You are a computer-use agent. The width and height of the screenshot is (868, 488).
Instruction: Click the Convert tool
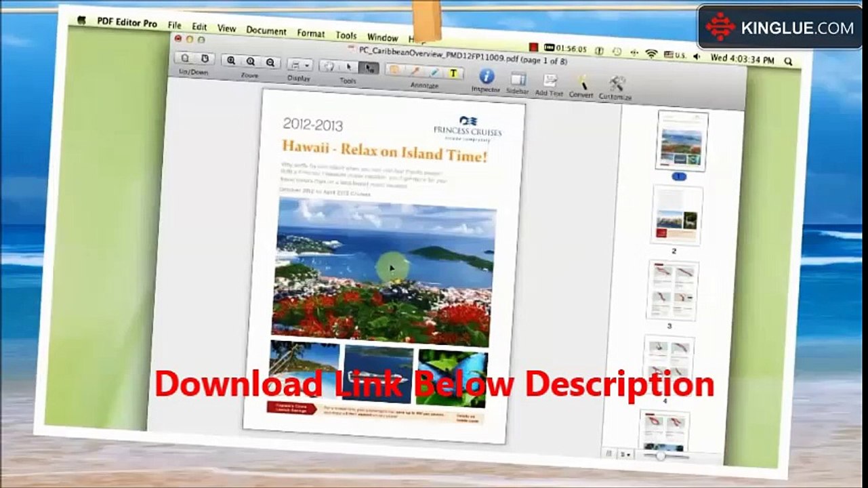(x=581, y=86)
